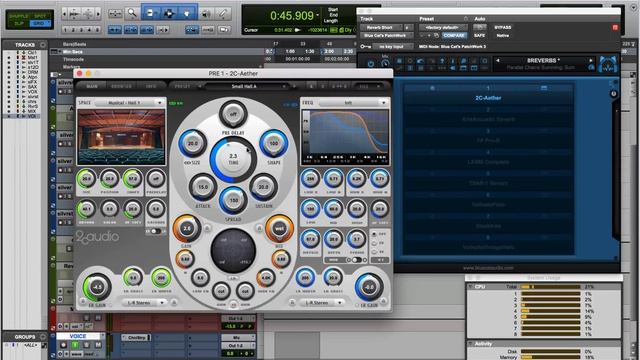Toggle the ER section left switch
Image resolution: width=640 pixels, height=360 pixels.
(155, 231)
